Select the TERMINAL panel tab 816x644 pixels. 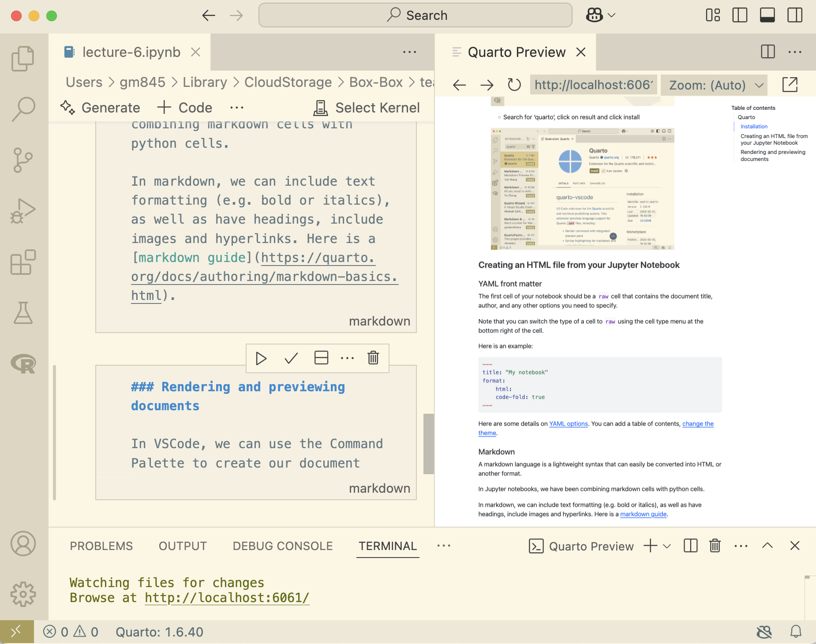click(x=388, y=546)
